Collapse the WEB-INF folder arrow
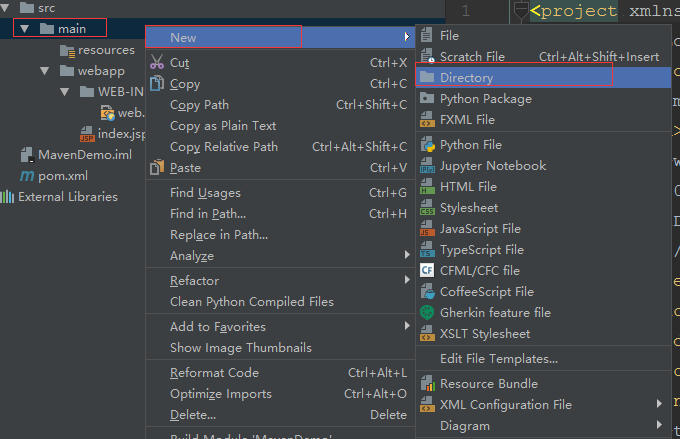680x439 pixels. pos(65,92)
